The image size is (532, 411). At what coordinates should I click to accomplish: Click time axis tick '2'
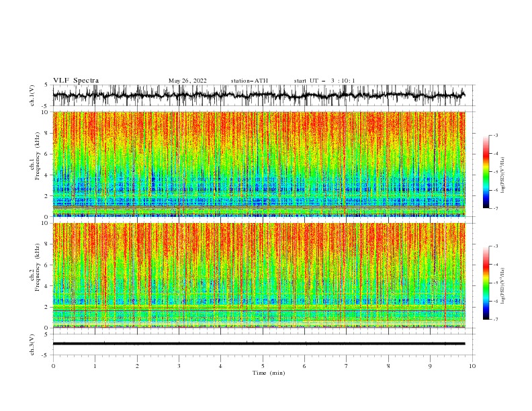[137, 366]
